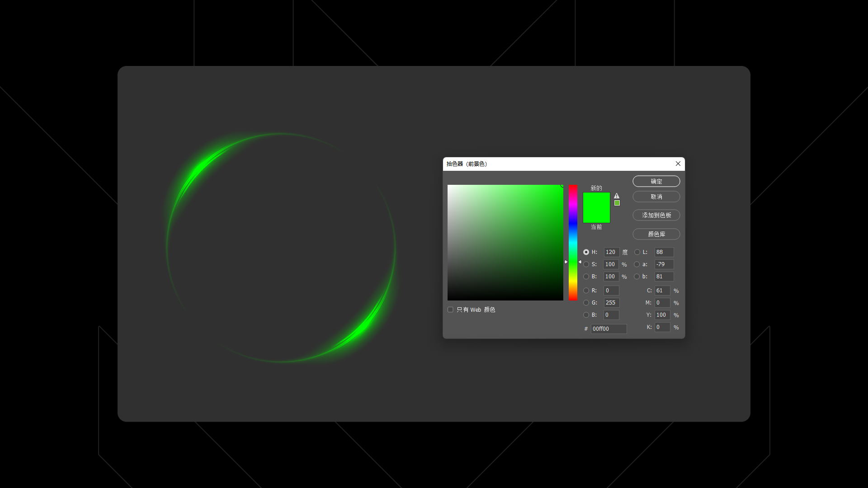Click the out-of-gamut warning triangle icon

coord(617,196)
